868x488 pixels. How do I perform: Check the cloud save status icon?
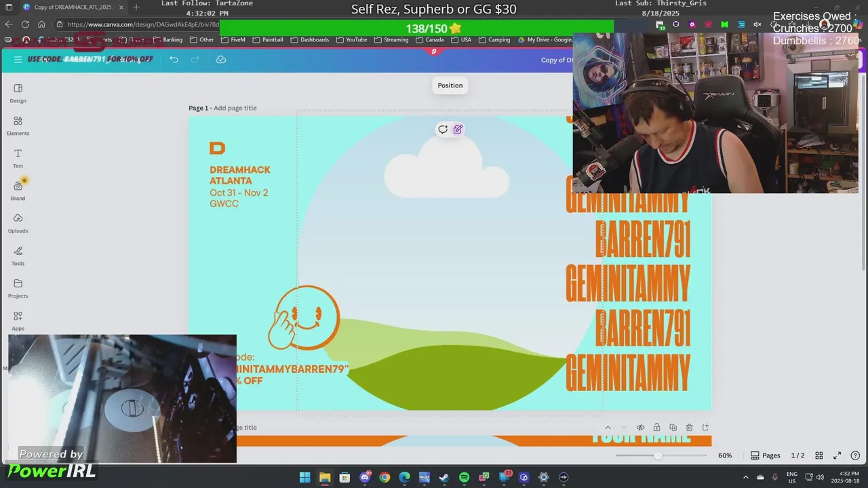point(221,60)
